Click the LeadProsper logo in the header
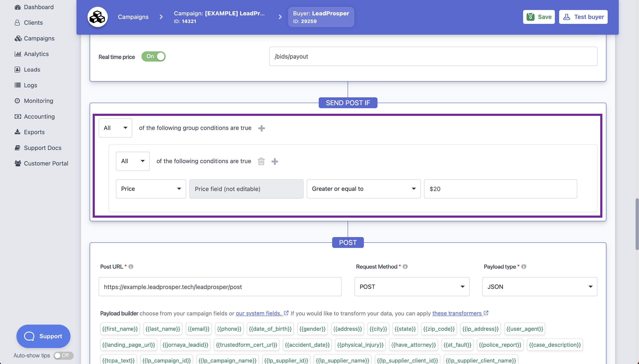 [x=98, y=17]
